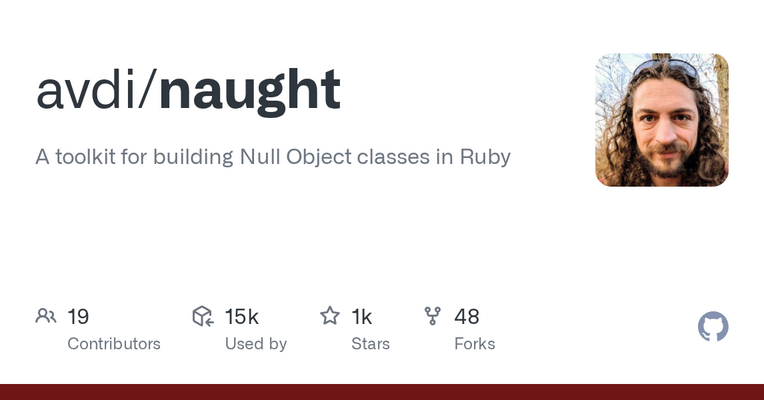
Task: Open the naught repository name
Action: click(x=249, y=90)
